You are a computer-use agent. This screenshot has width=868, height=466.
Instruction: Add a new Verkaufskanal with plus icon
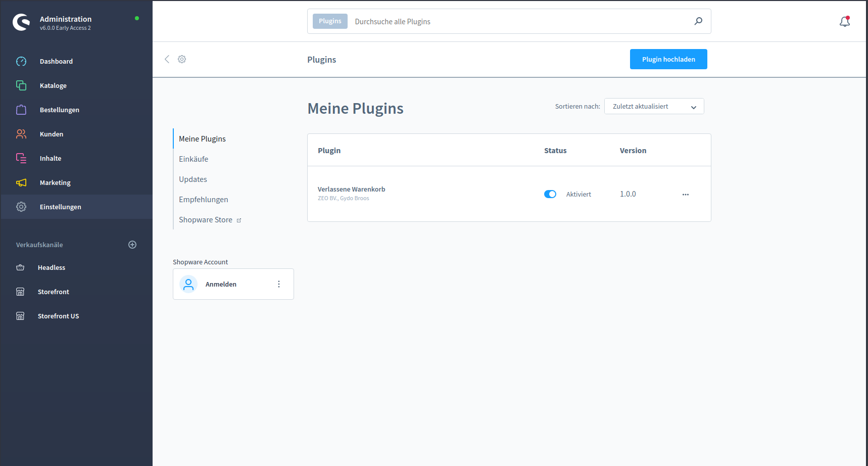(132, 245)
